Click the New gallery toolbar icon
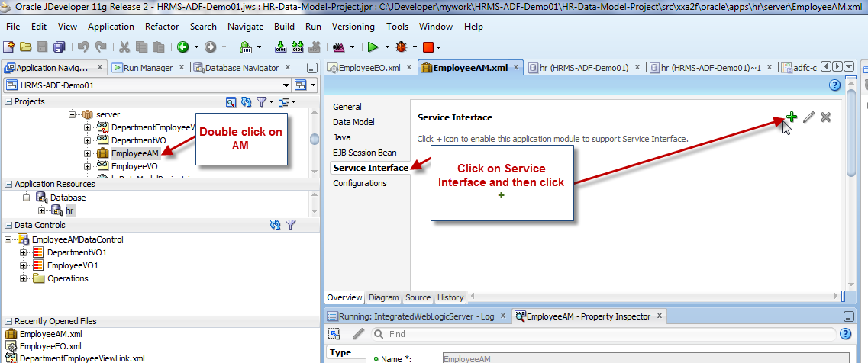 point(8,47)
